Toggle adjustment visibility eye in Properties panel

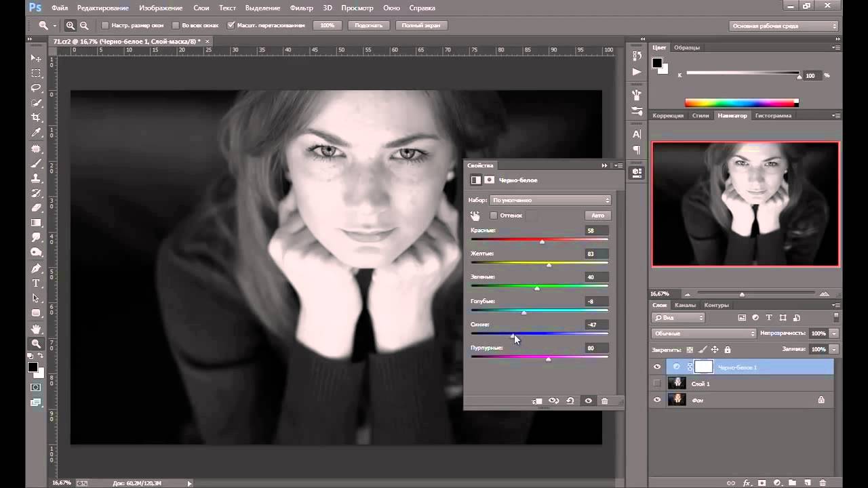588,401
